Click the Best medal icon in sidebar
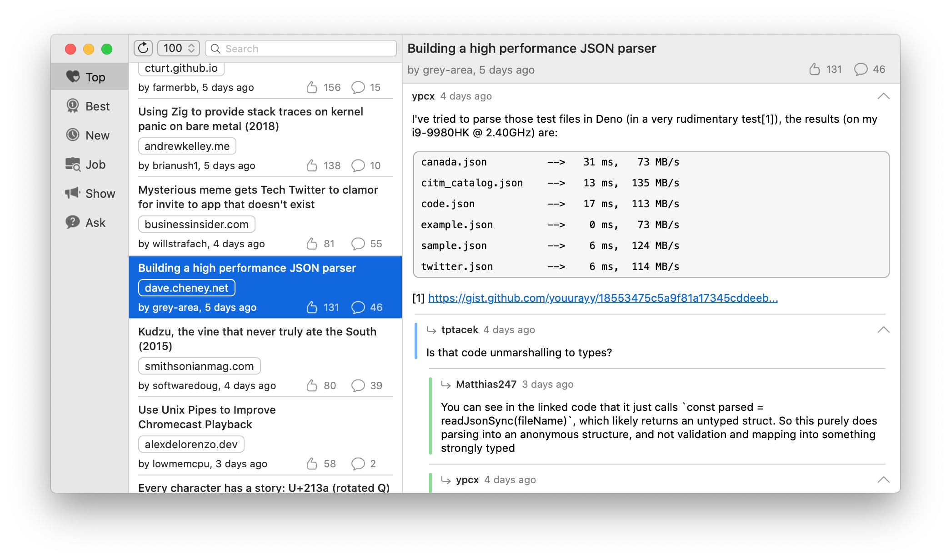The height and width of the screenshot is (560, 951). tap(73, 106)
